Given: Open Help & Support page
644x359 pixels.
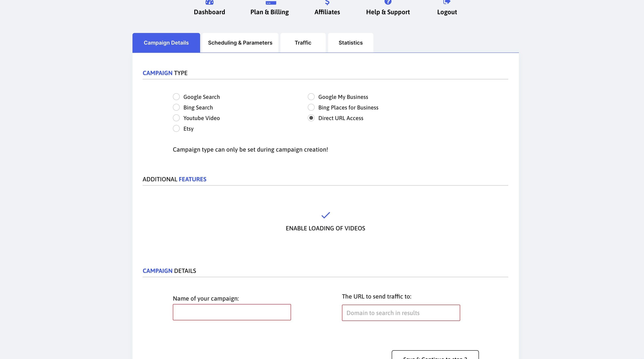Looking at the screenshot, I should (388, 8).
